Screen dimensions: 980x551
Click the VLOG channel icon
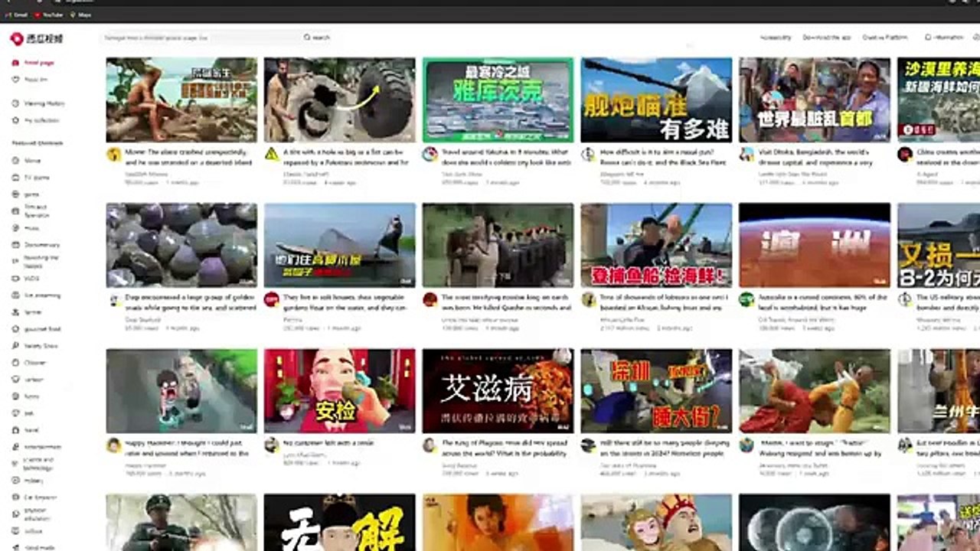click(16, 279)
